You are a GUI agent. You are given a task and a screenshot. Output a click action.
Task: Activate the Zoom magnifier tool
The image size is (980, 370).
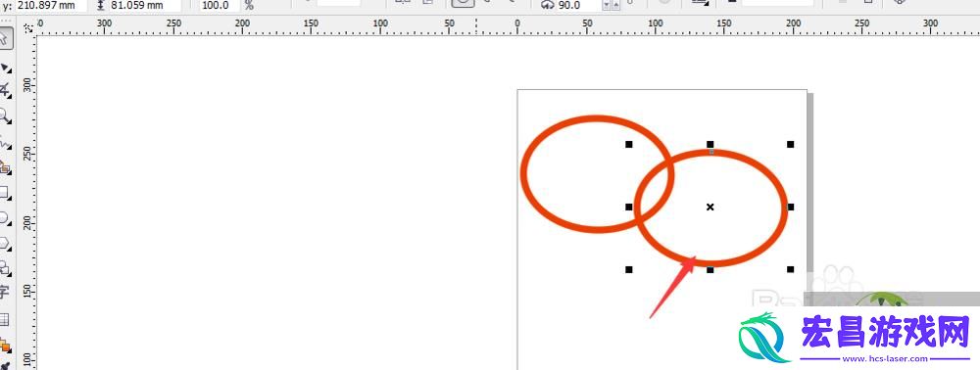click(x=4, y=116)
